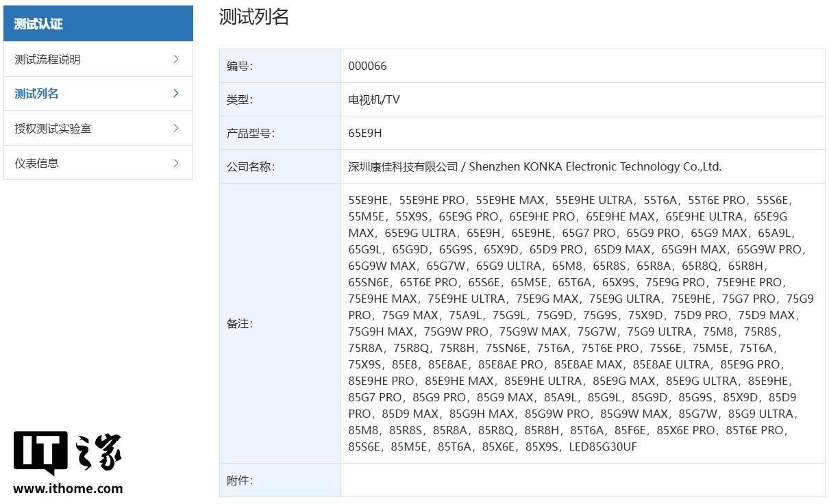Click model 55T6E PRO in remarks

(x=716, y=200)
